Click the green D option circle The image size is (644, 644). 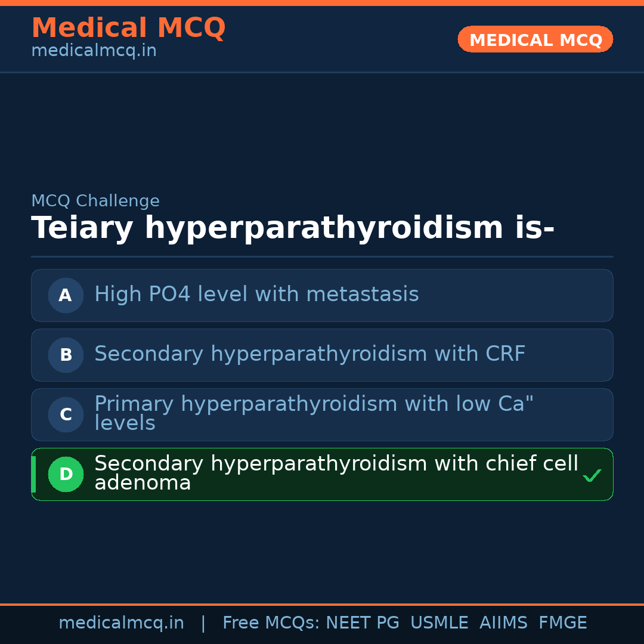(66, 474)
